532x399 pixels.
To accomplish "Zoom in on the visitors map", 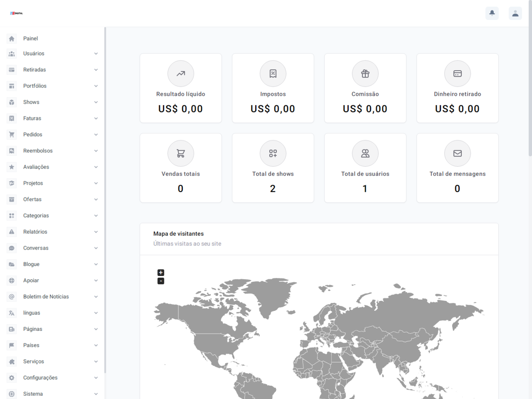I will point(161,273).
